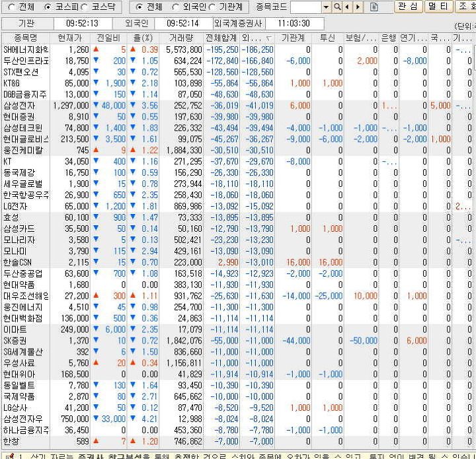The image size is (476, 459).
Task: Click the 조회 button
Action: coord(466,7)
